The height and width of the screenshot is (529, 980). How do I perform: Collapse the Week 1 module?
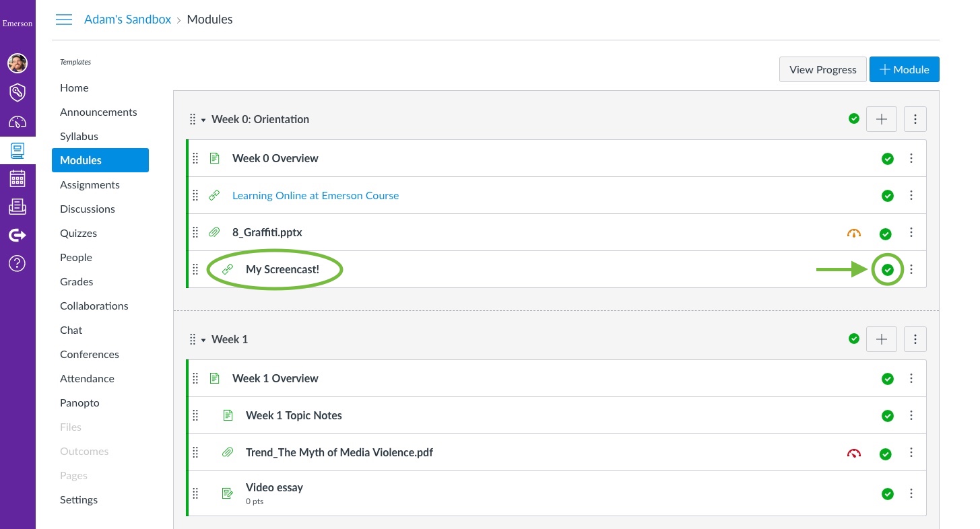(x=203, y=340)
